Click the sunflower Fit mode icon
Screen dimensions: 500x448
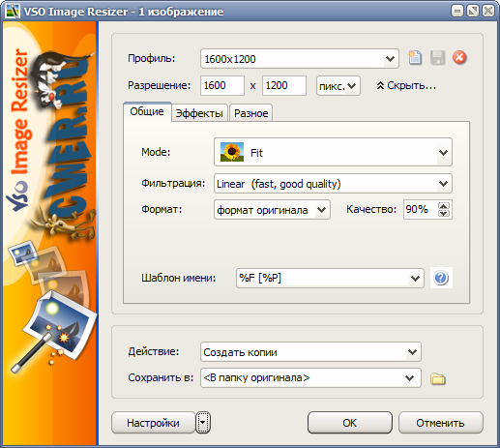pos(232,152)
